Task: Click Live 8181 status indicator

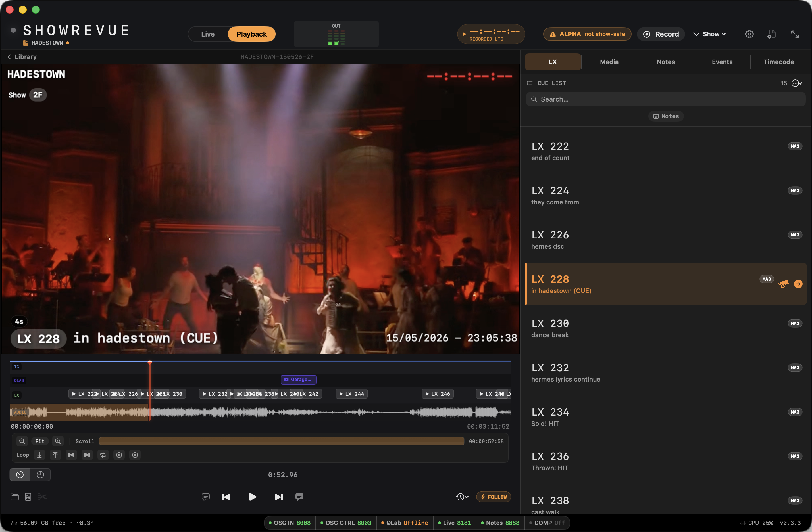Action: tap(455, 523)
